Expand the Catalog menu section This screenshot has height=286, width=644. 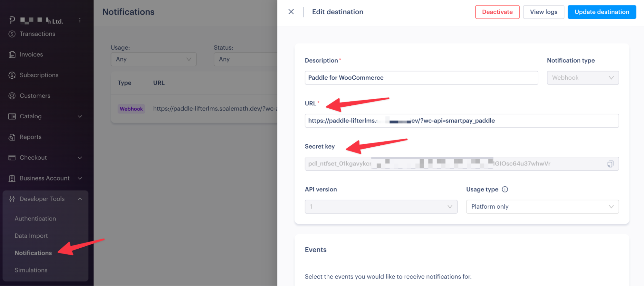tap(80, 116)
